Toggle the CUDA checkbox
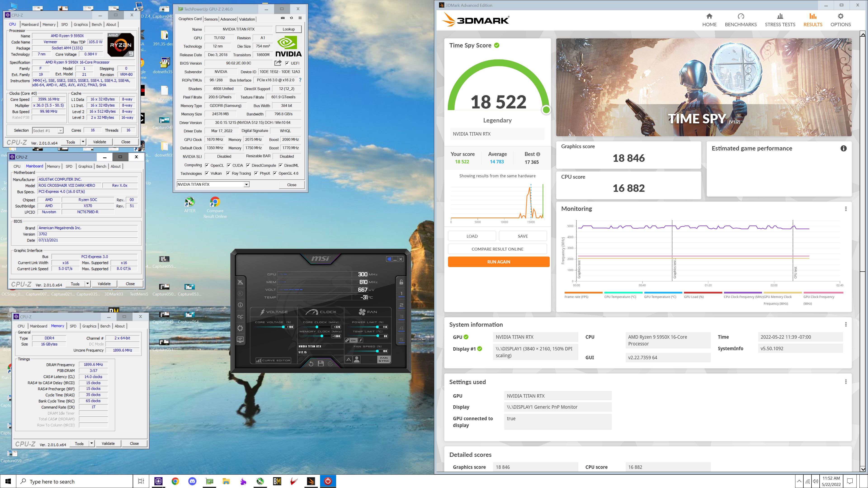This screenshot has height=488, width=868. [229, 165]
